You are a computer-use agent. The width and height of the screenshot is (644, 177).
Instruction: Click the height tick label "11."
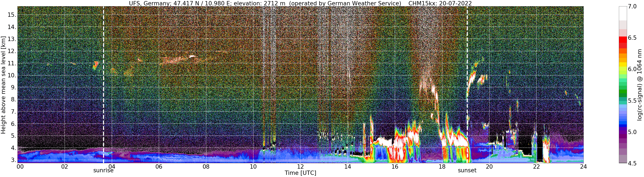tap(12, 63)
